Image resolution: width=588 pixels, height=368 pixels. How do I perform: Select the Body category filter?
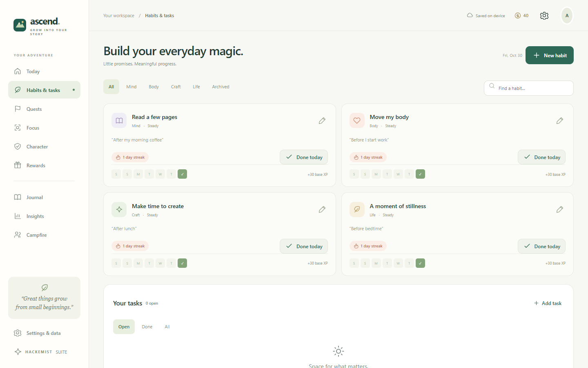pyautogui.click(x=154, y=87)
